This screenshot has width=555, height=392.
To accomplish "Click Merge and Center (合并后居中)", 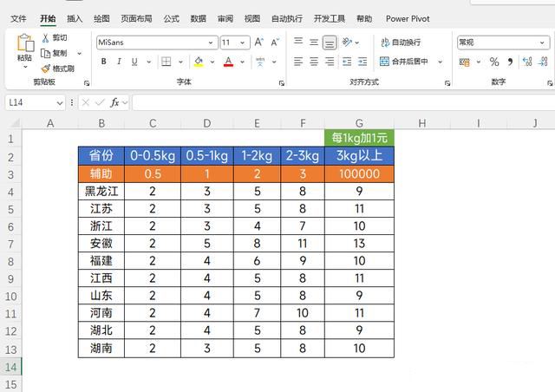I will [404, 62].
